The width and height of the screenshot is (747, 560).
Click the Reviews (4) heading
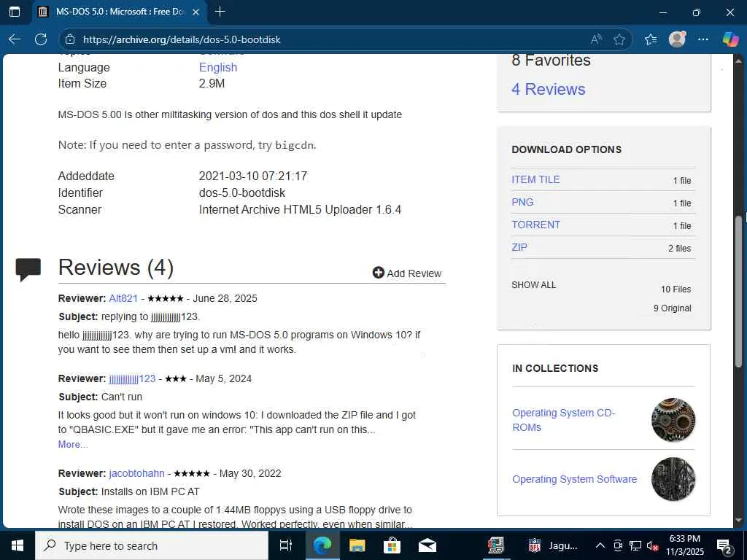116,267
